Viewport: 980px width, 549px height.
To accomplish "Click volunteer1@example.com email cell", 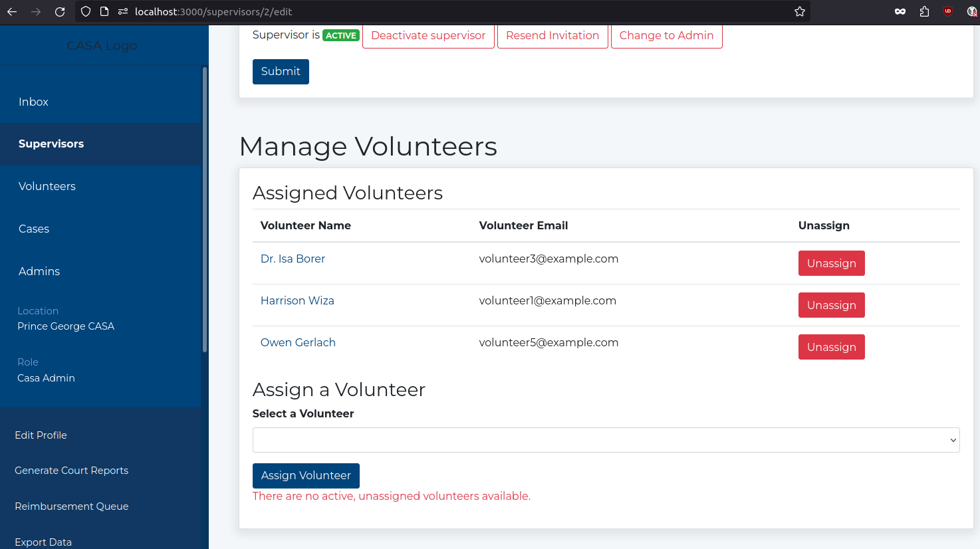I will point(547,300).
